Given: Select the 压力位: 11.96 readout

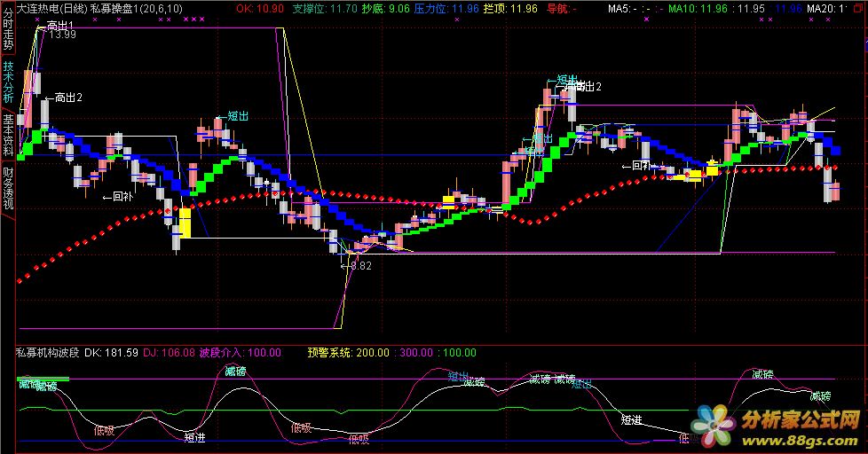Looking at the screenshot, I should [446, 8].
